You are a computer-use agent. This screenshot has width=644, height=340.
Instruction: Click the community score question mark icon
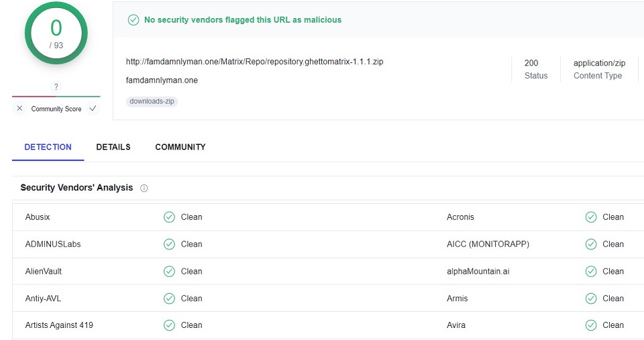coord(56,87)
